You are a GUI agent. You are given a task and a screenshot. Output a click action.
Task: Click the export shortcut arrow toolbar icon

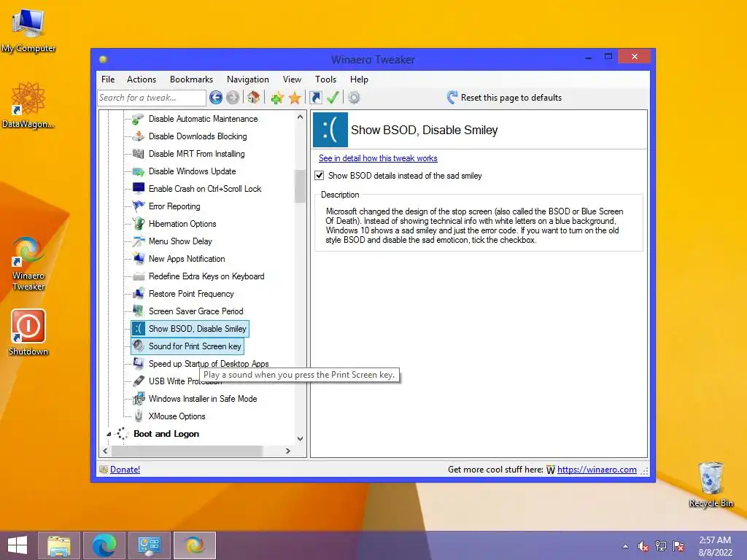point(316,98)
